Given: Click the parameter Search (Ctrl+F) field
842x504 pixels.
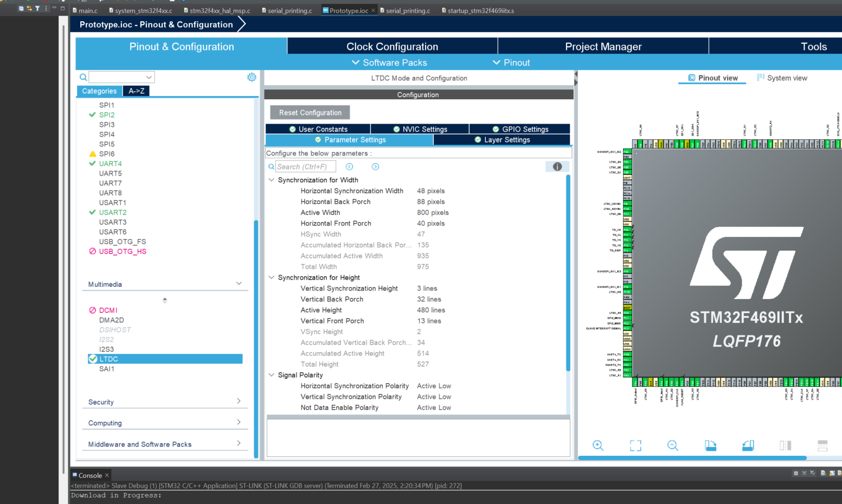Looking at the screenshot, I should point(305,167).
